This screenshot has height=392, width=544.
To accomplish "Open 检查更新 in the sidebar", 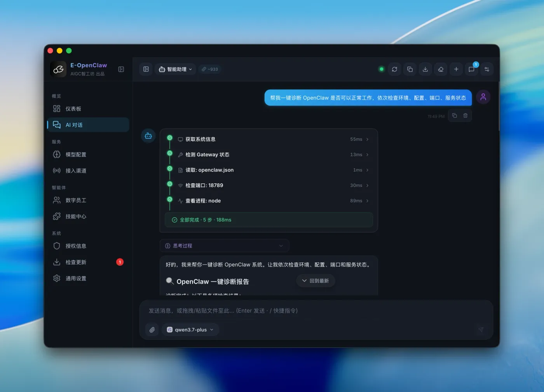I will point(88,262).
